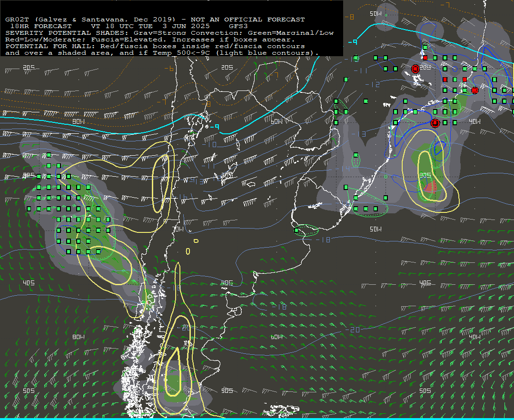Click the valid time "VT 18 UTC TUE 3 JUN 2025"
The width and height of the screenshot is (514, 420).
[x=150, y=26]
